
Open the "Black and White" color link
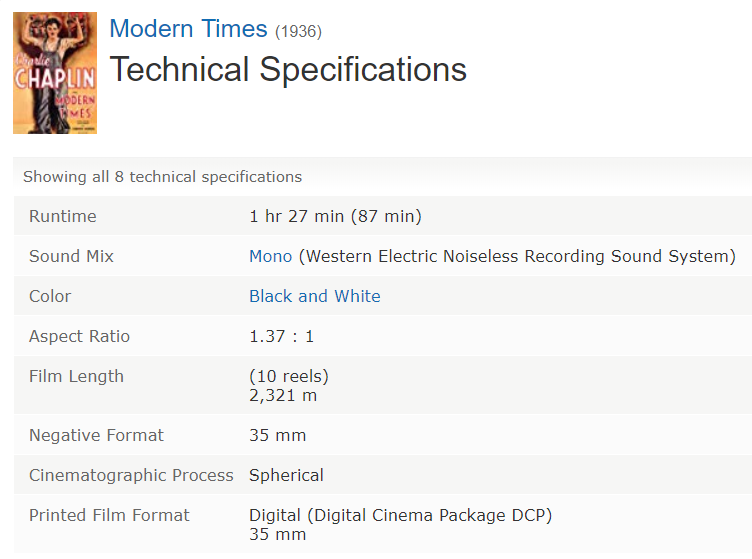(x=314, y=296)
